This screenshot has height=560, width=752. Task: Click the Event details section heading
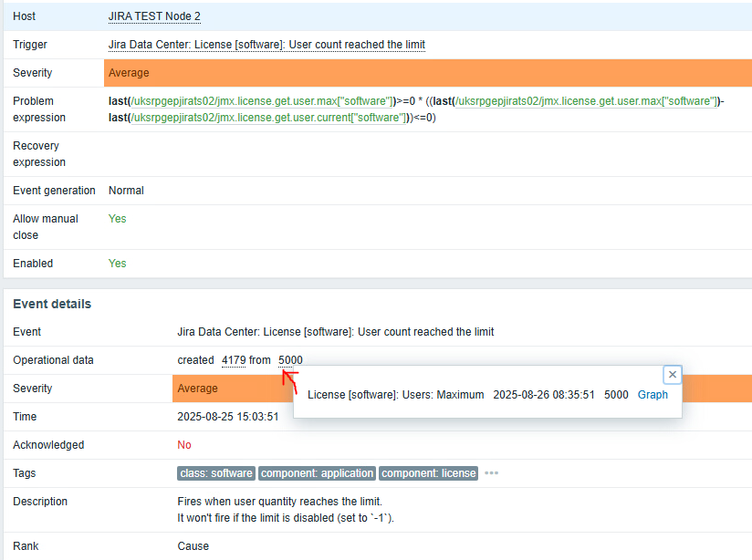click(x=52, y=304)
